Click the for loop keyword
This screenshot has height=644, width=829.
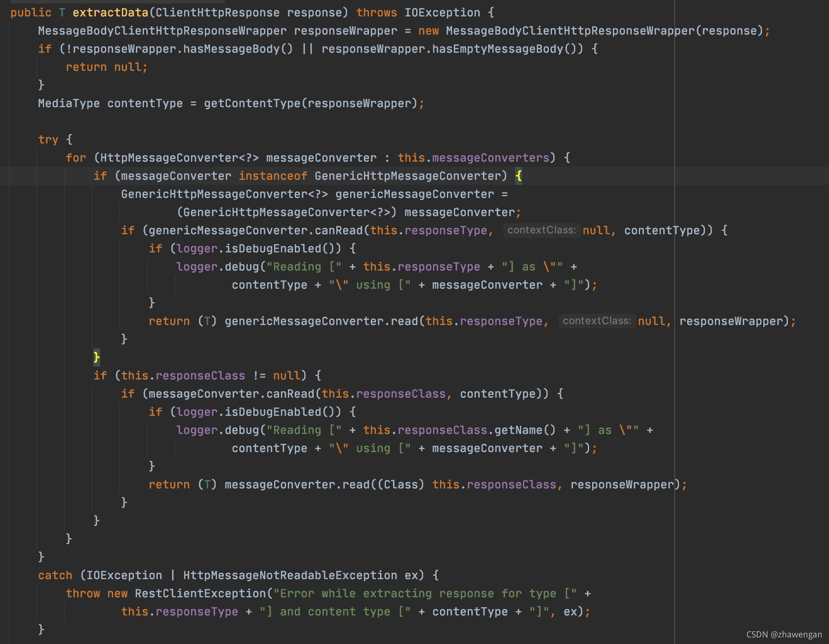(76, 158)
